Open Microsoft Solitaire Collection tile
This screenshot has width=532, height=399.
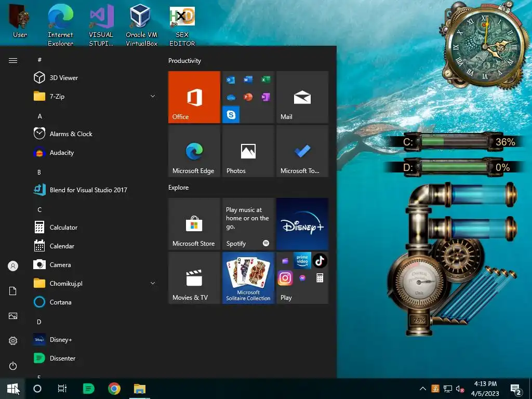[x=248, y=278]
